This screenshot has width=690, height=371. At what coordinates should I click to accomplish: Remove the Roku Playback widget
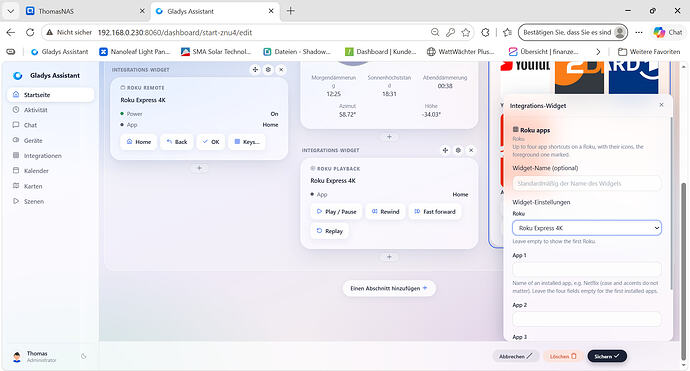coord(471,150)
